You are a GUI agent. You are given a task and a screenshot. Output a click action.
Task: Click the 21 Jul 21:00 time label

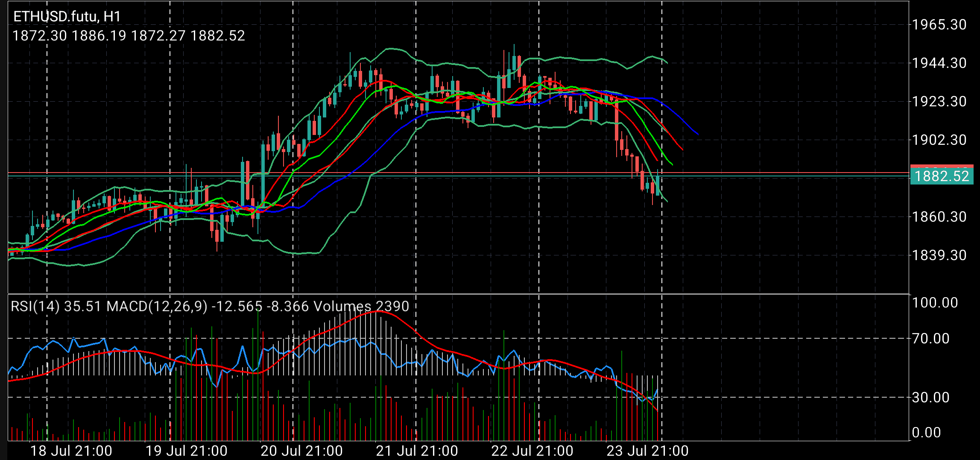point(417,451)
